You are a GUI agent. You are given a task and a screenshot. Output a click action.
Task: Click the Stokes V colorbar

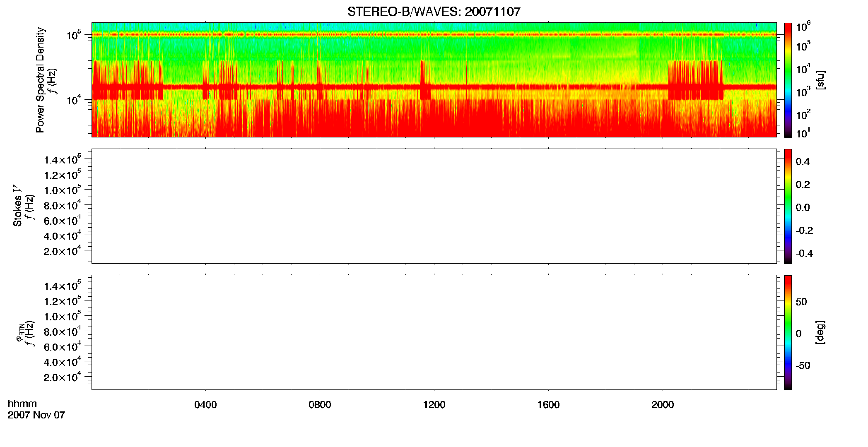point(788,206)
